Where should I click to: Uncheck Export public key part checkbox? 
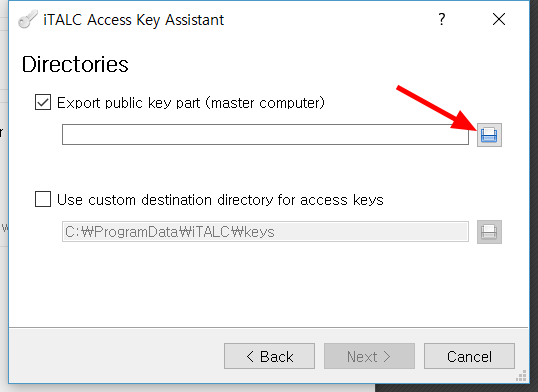[43, 102]
